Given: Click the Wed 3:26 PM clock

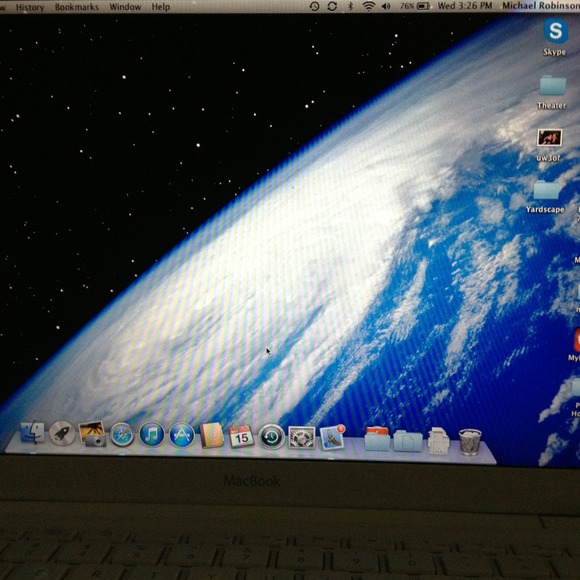Looking at the screenshot, I should [465, 6].
